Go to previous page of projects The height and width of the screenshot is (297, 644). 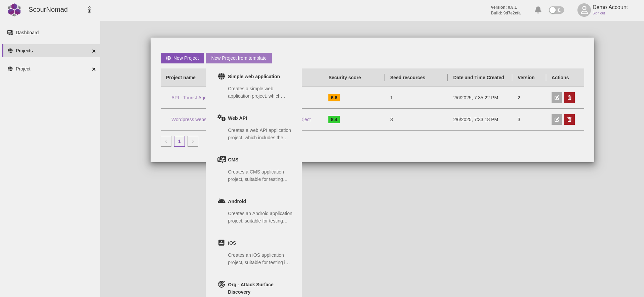click(x=166, y=141)
